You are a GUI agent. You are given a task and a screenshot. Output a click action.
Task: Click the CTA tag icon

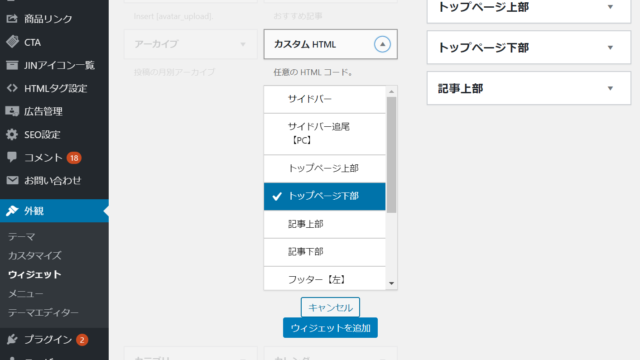pyautogui.click(x=12, y=42)
